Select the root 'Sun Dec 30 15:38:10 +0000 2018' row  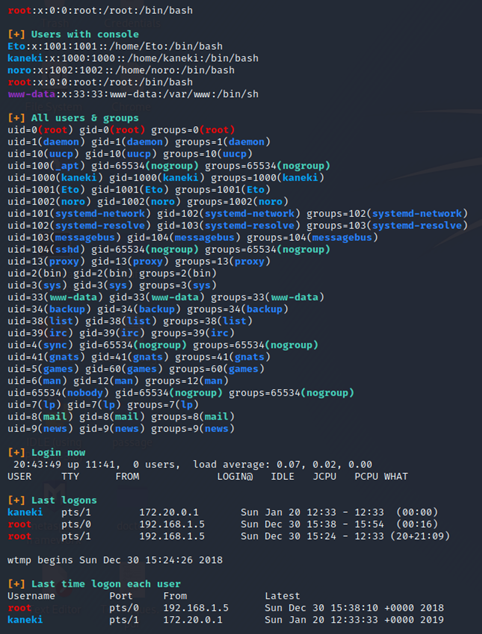226,608
